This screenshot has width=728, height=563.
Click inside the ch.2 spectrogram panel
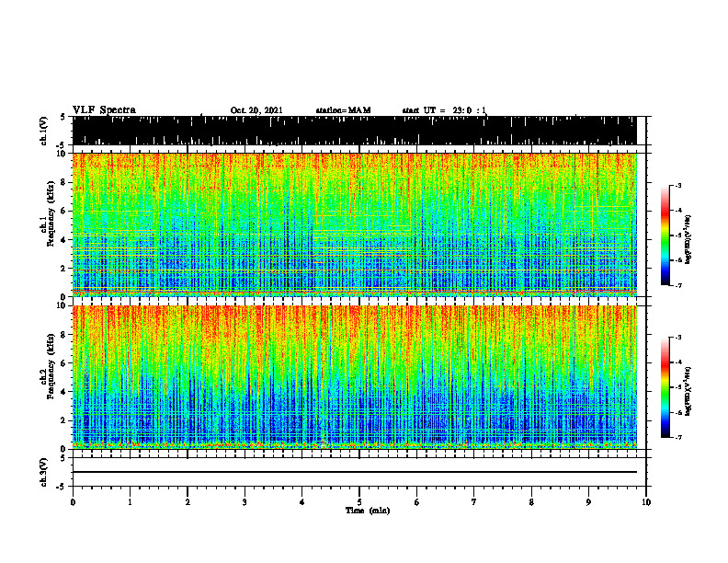[354, 377]
